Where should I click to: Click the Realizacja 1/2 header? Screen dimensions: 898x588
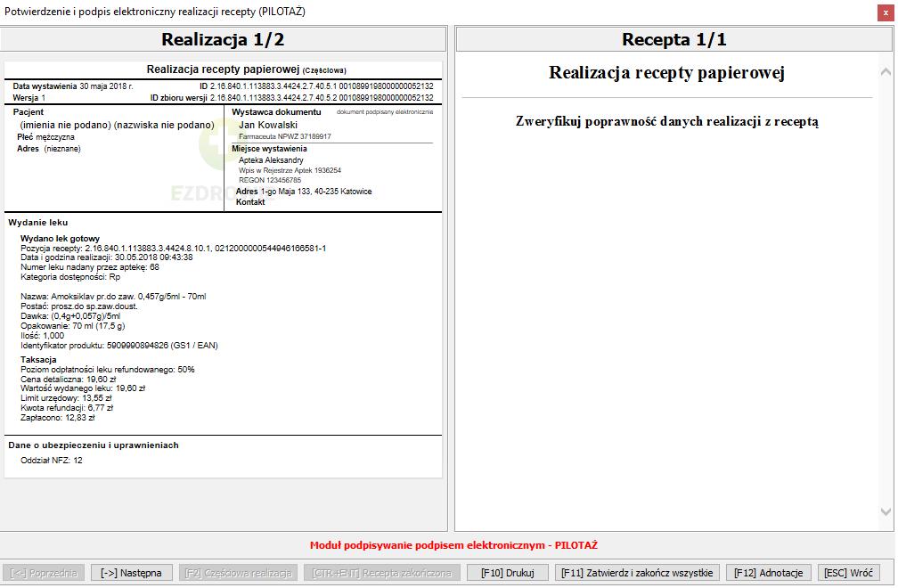point(223,39)
